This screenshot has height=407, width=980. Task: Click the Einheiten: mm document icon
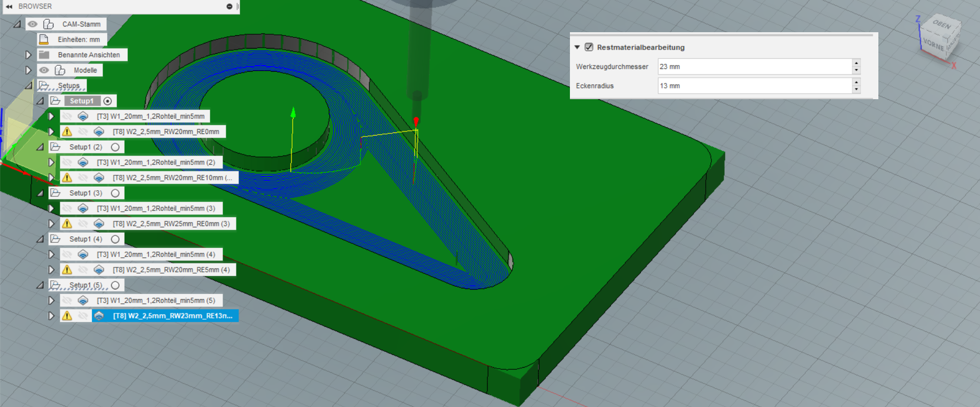click(44, 39)
